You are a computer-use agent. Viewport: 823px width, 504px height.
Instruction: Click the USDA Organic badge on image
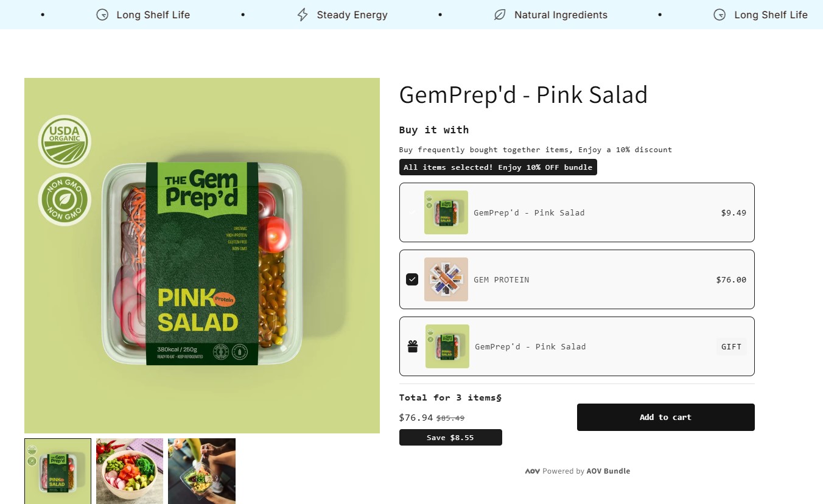pyautogui.click(x=65, y=141)
